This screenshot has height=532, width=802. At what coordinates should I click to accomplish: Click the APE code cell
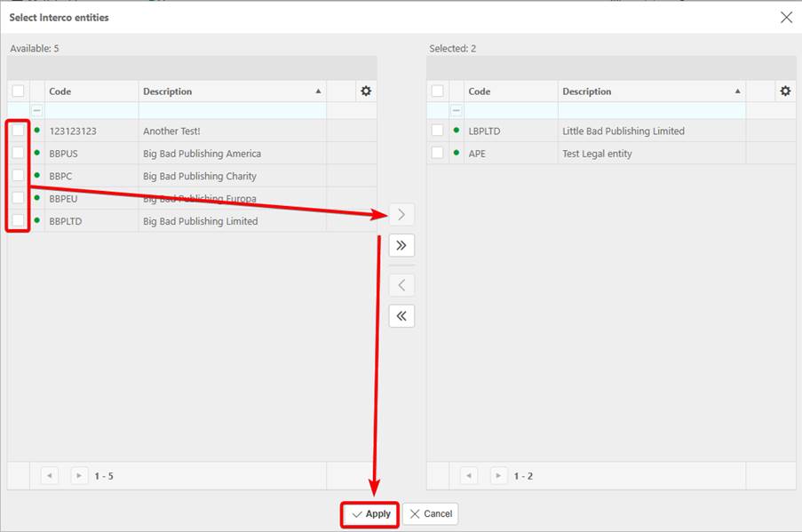click(x=511, y=154)
